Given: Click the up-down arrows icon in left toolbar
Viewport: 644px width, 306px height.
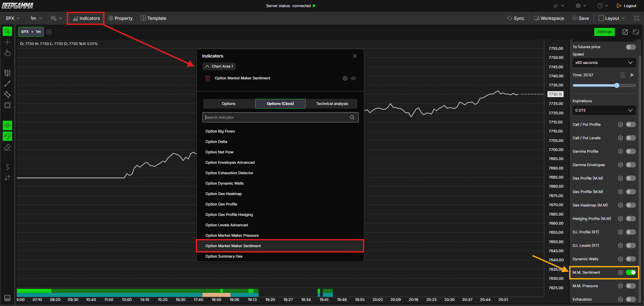Looking at the screenshot, I should click(7, 178).
